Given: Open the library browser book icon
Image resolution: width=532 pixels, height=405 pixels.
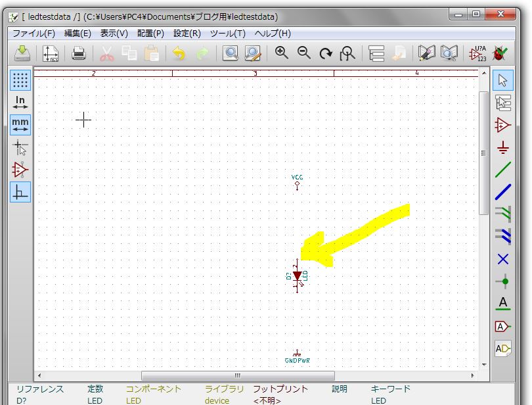Looking at the screenshot, I should point(449,53).
